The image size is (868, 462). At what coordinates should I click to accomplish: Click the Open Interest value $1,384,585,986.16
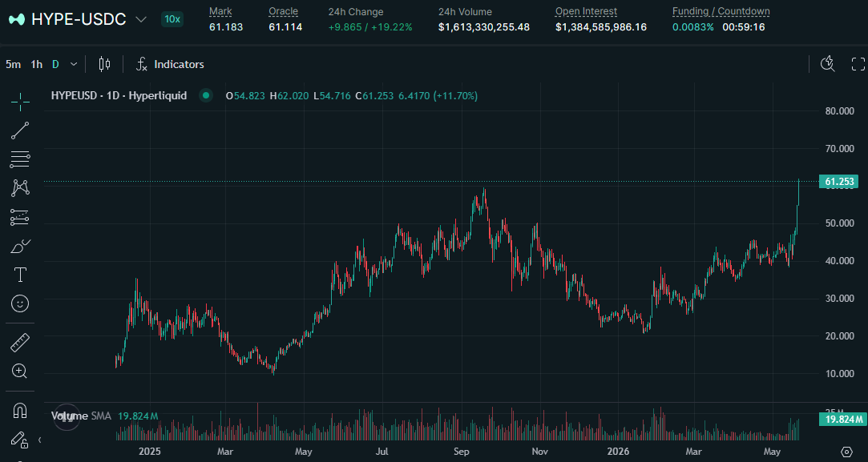(x=600, y=27)
